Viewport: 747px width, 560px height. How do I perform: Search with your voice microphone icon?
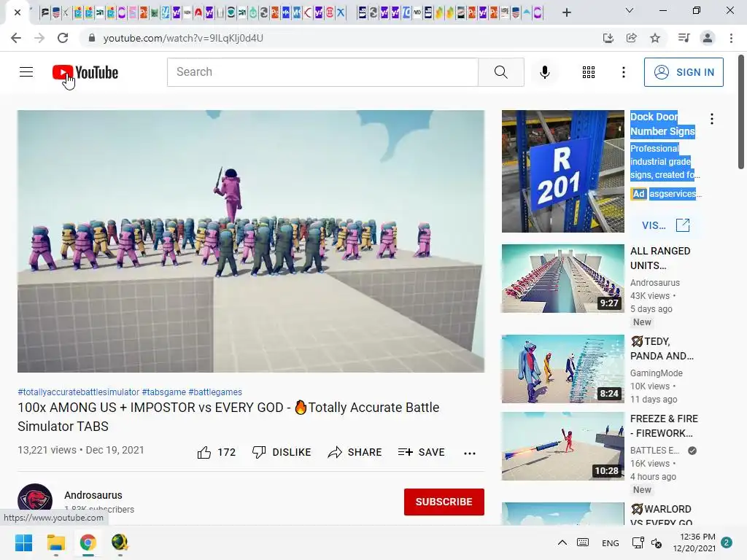point(544,72)
